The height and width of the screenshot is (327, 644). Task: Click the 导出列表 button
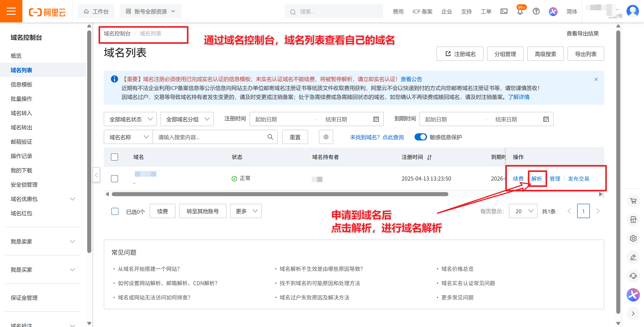(x=586, y=54)
